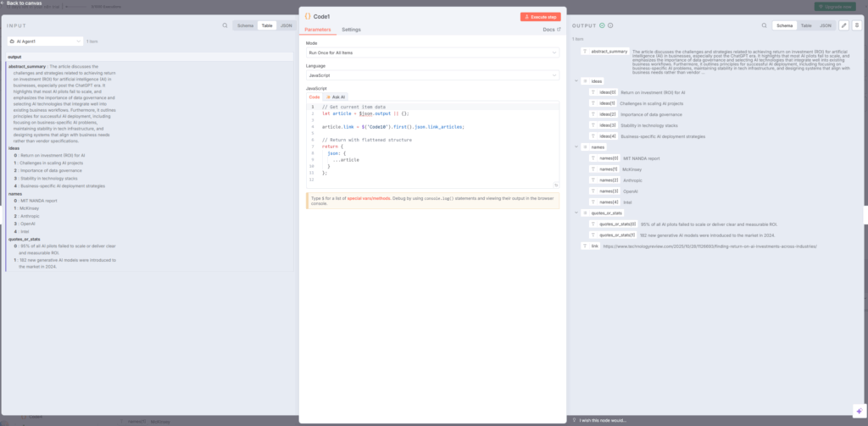Open the Ask AI tab in code editor
Screen dimensions: 868x426
click(x=335, y=97)
